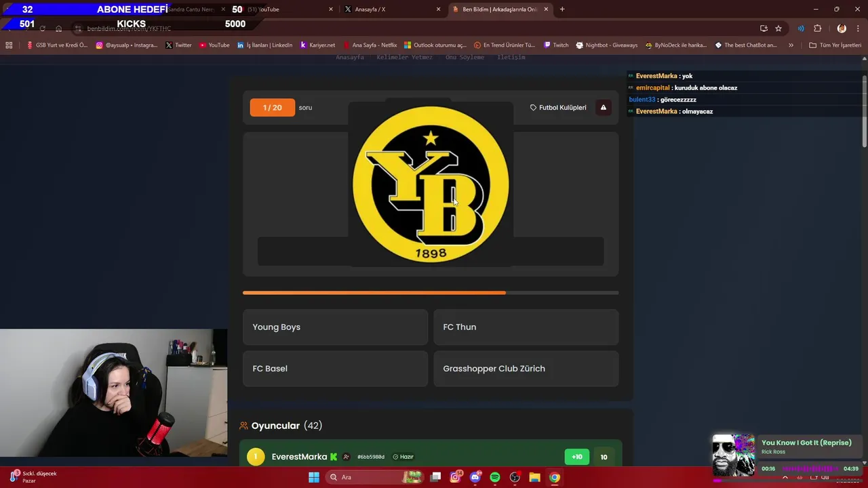The height and width of the screenshot is (488, 868).
Task: Open the Twitter bookmark
Action: [178, 45]
